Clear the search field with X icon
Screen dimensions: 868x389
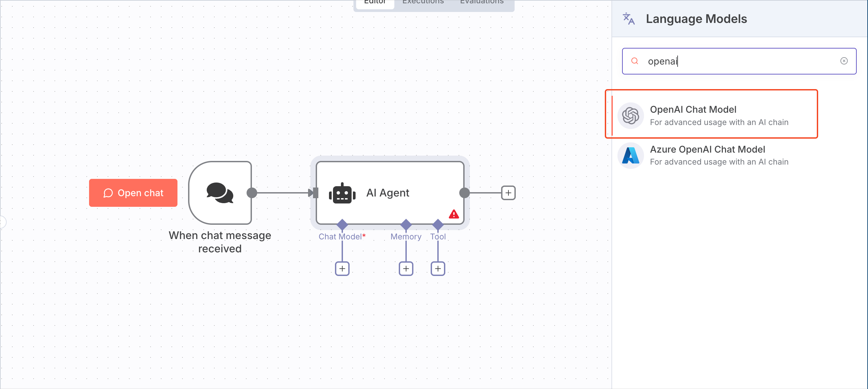pos(844,61)
